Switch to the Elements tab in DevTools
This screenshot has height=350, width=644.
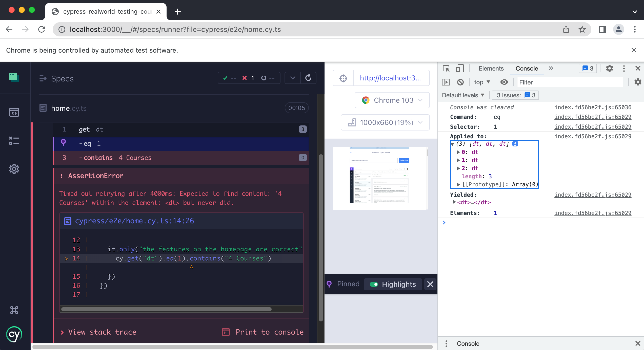coord(491,68)
